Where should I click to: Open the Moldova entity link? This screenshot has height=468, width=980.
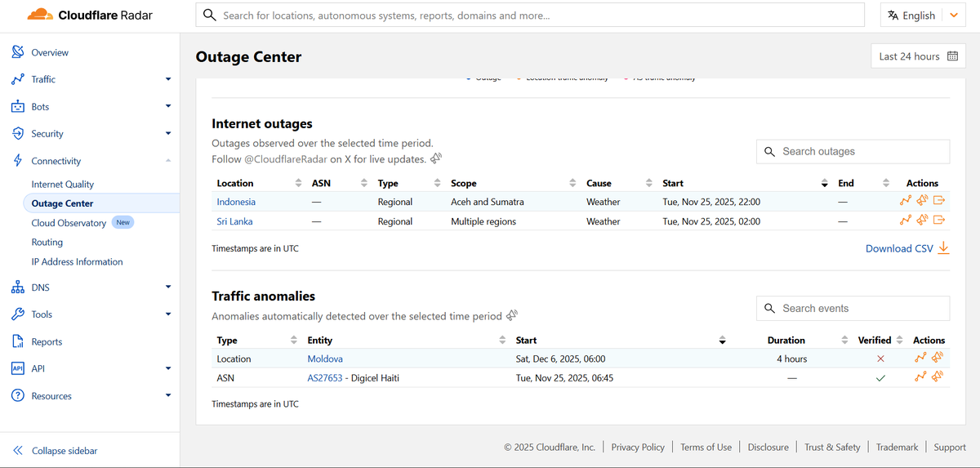[325, 359]
